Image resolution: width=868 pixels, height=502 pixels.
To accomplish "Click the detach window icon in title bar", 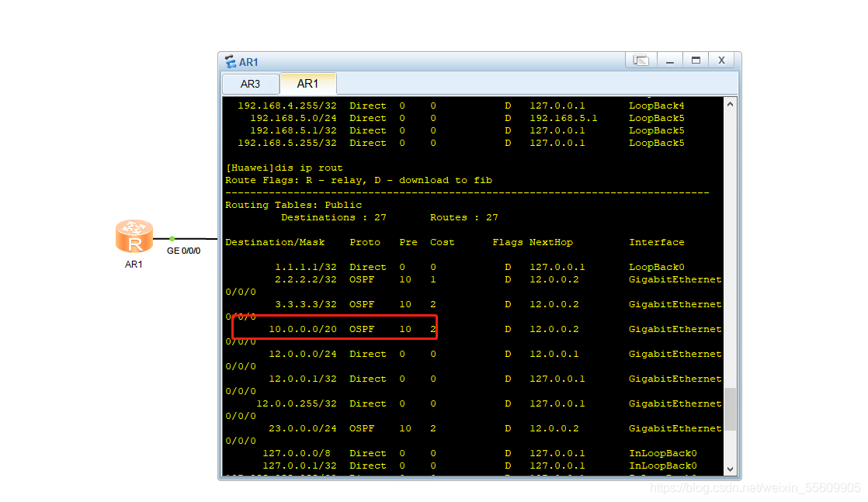I will point(641,61).
